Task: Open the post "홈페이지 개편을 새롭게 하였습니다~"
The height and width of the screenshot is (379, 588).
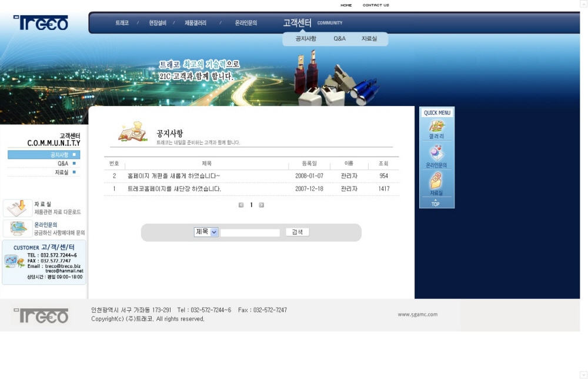Action: 174,176
